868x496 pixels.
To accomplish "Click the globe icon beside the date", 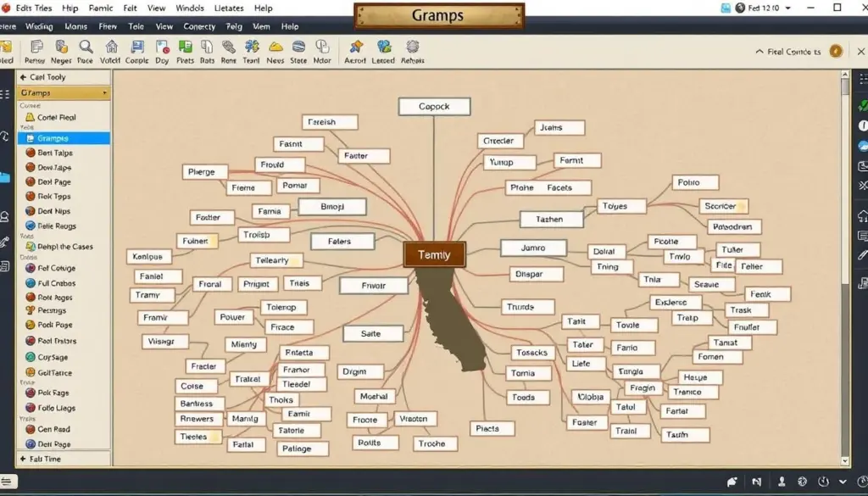I will pos(741,8).
